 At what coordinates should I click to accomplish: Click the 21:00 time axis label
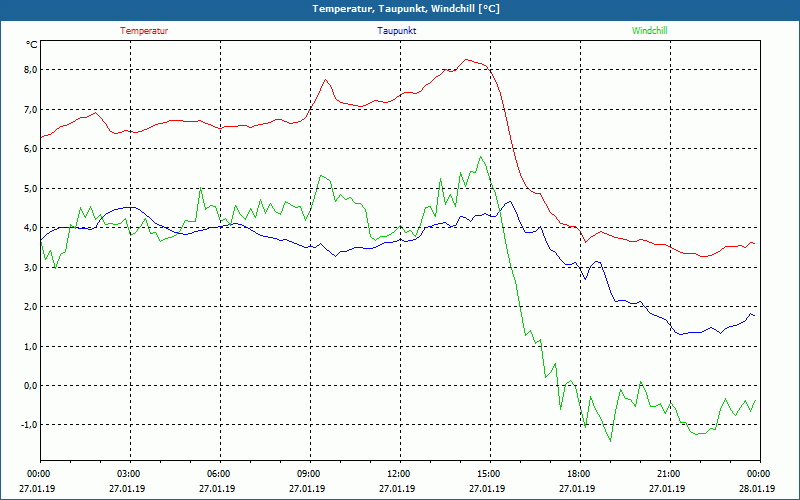tap(670, 474)
